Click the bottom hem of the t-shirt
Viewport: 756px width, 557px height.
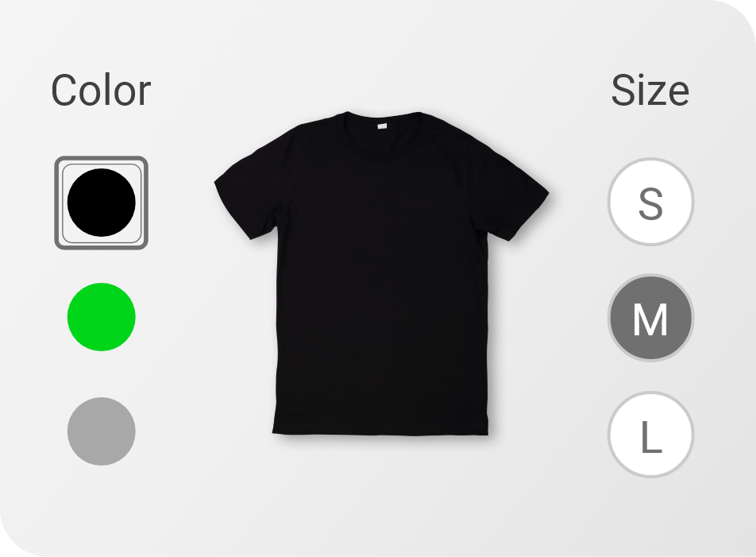tap(381, 431)
